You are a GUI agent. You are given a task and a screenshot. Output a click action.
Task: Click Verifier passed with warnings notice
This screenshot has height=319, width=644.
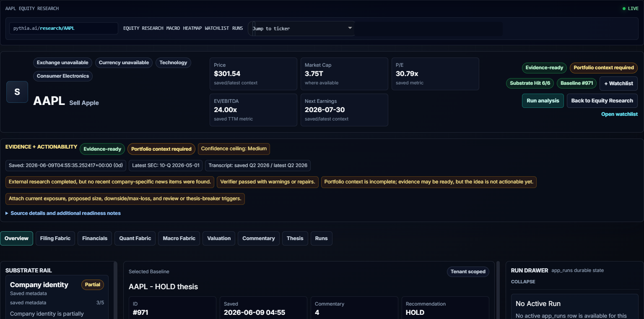tap(267, 182)
